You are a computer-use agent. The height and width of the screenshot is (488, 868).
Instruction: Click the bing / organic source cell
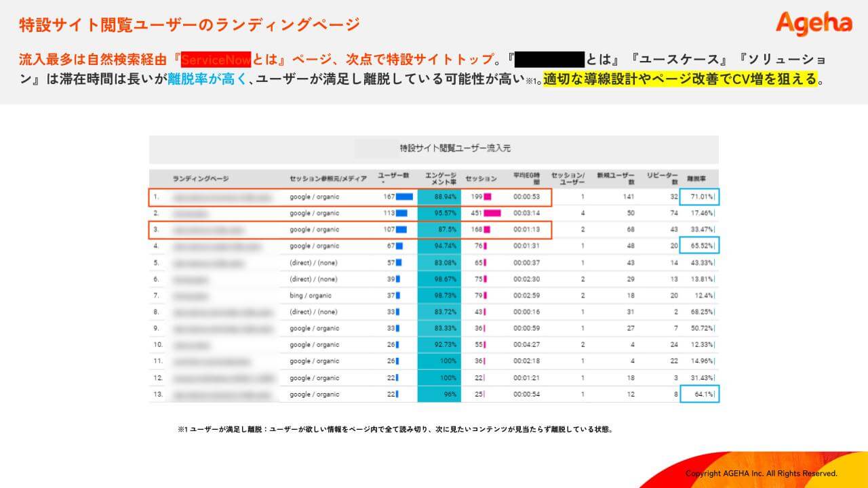(311, 296)
